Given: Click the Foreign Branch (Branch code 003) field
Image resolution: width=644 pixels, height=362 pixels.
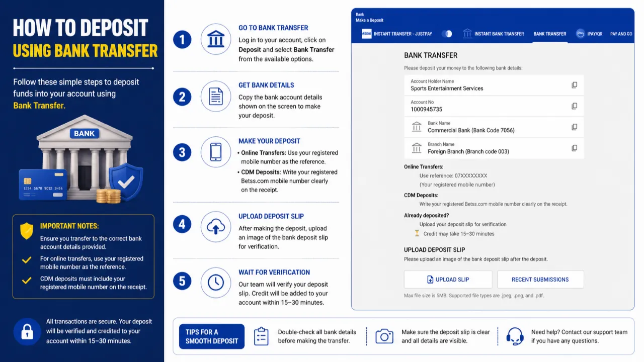Looking at the screenshot, I should click(494, 148).
